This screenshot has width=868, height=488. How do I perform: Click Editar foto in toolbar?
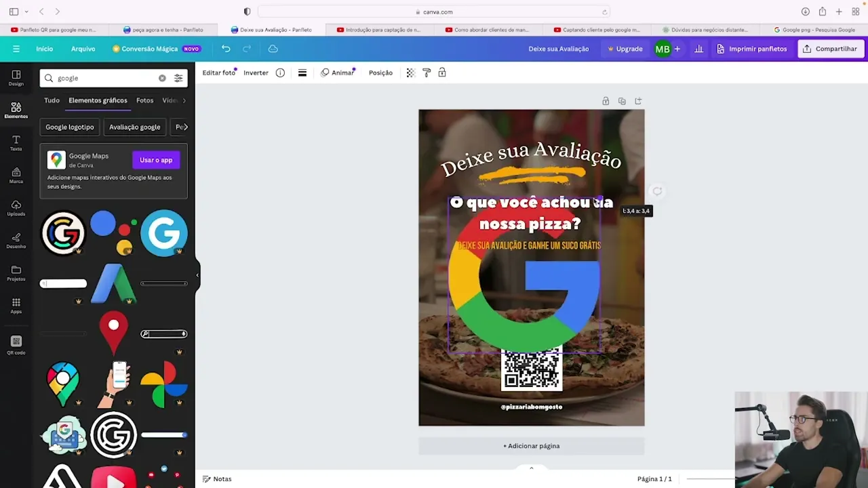(219, 73)
